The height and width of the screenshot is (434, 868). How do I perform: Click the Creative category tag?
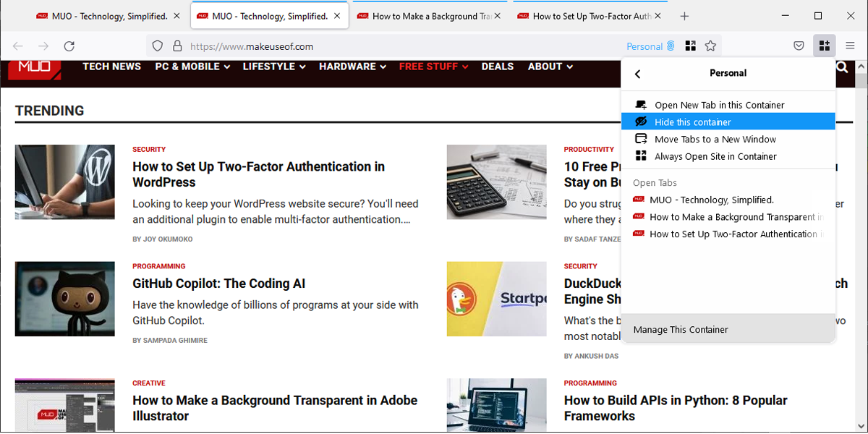coord(149,383)
